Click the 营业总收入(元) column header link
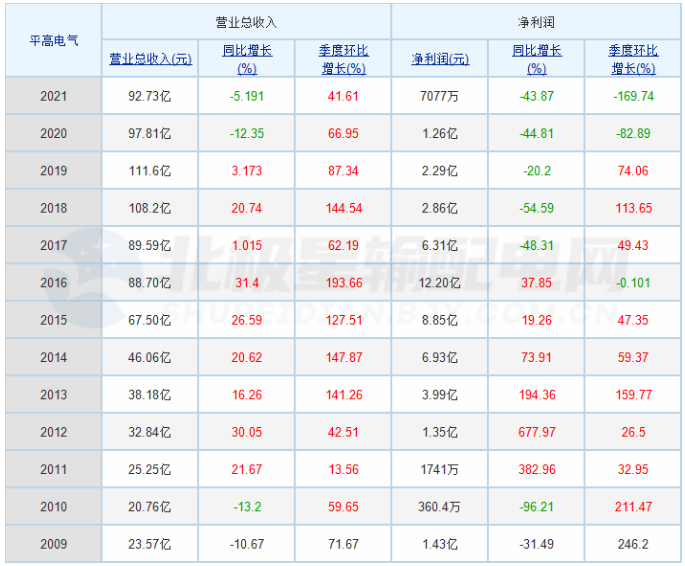Viewport: 685px width, 566px height. coord(150,59)
